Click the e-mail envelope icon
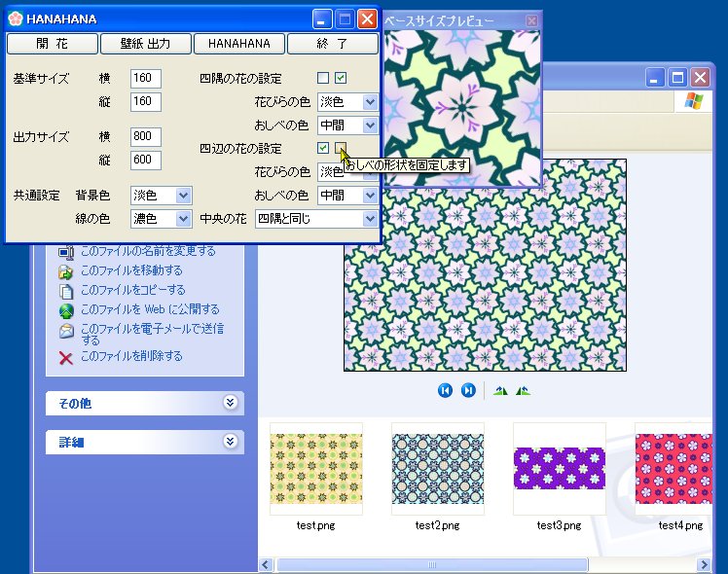 (66, 331)
